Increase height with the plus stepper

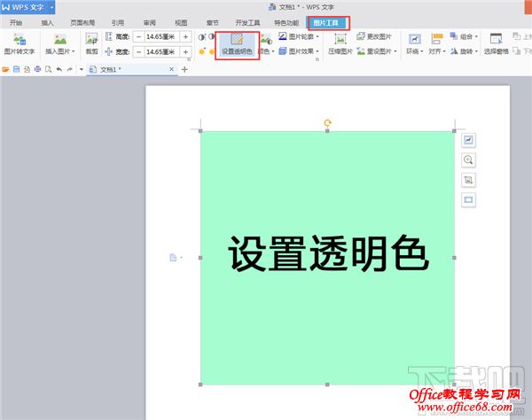pyautogui.click(x=187, y=37)
